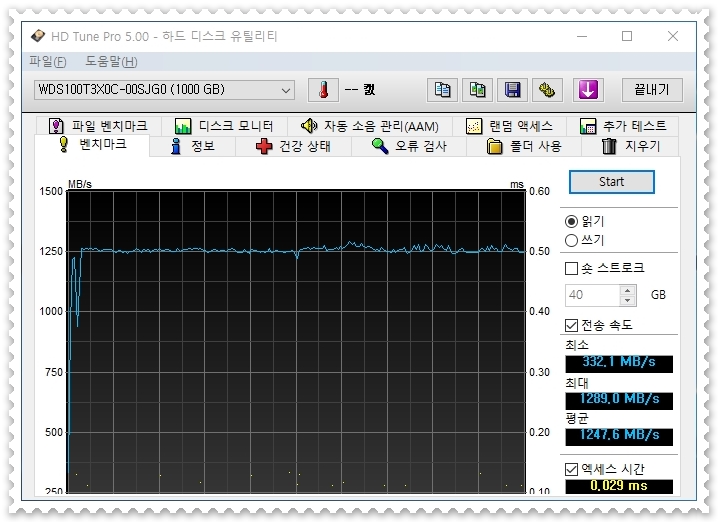Switch to the 정보 tab
The height and width of the screenshot is (522, 718).
[x=192, y=147]
